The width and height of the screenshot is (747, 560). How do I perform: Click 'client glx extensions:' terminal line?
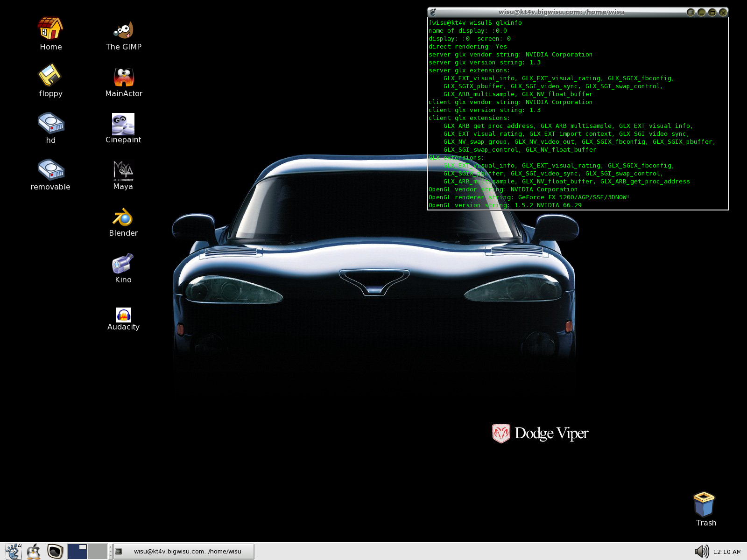click(469, 118)
